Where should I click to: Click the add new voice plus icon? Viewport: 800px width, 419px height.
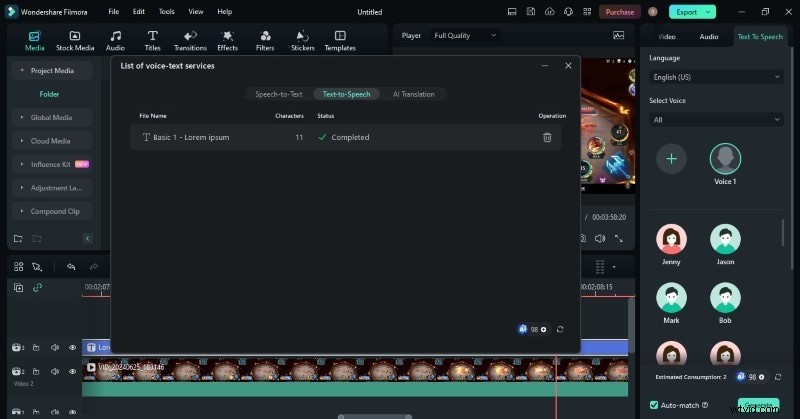[x=671, y=158]
